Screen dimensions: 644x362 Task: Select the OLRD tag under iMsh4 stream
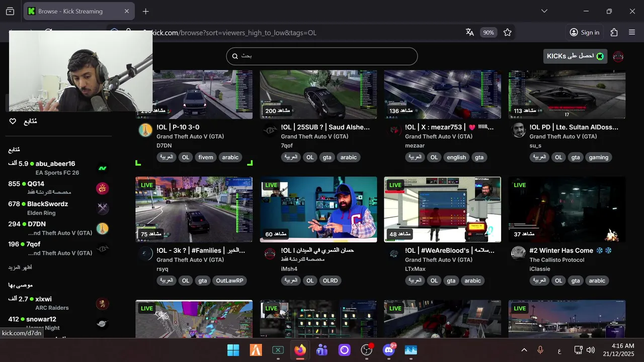(330, 281)
